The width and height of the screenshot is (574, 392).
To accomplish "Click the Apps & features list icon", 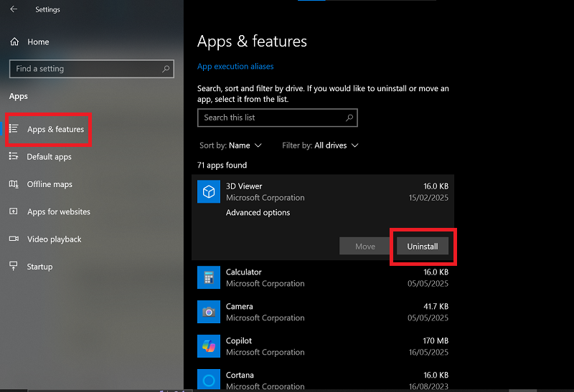I will tap(14, 128).
